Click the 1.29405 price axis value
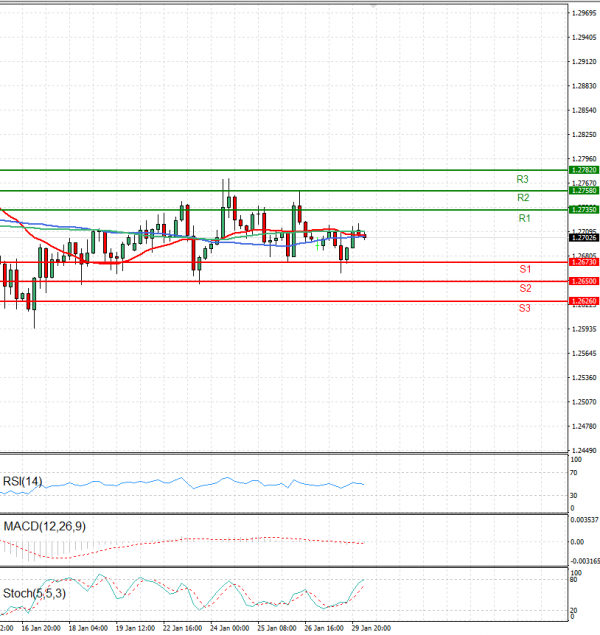This screenshot has height=635, width=600. point(584,37)
